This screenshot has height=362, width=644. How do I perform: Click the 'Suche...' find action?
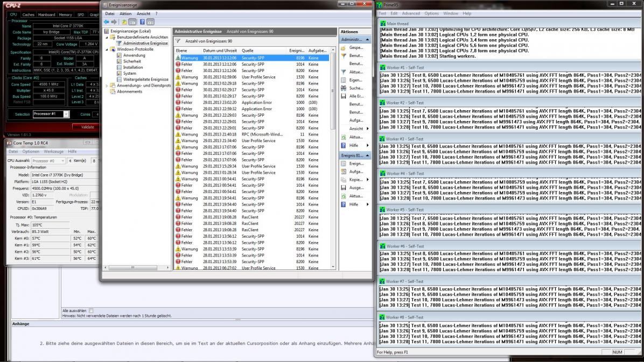click(x=356, y=88)
